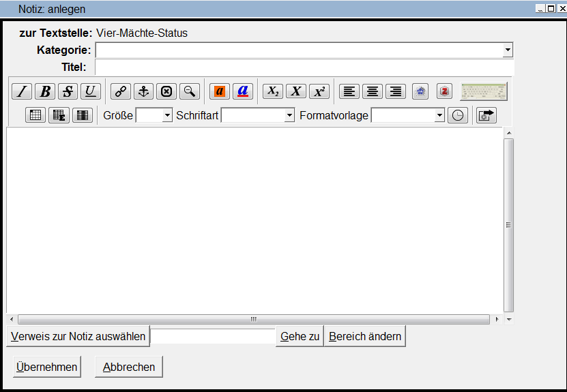
Task: Insert a table with grid icon
Action: pyautogui.click(x=35, y=115)
